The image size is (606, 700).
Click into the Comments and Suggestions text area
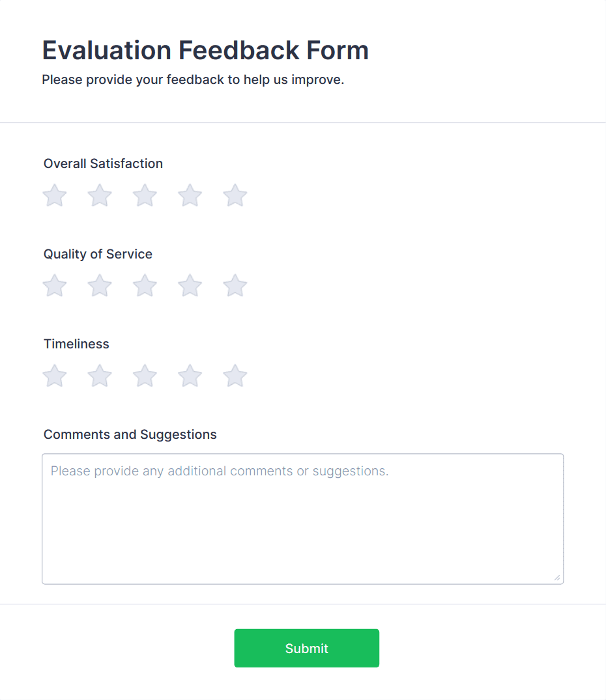302,518
